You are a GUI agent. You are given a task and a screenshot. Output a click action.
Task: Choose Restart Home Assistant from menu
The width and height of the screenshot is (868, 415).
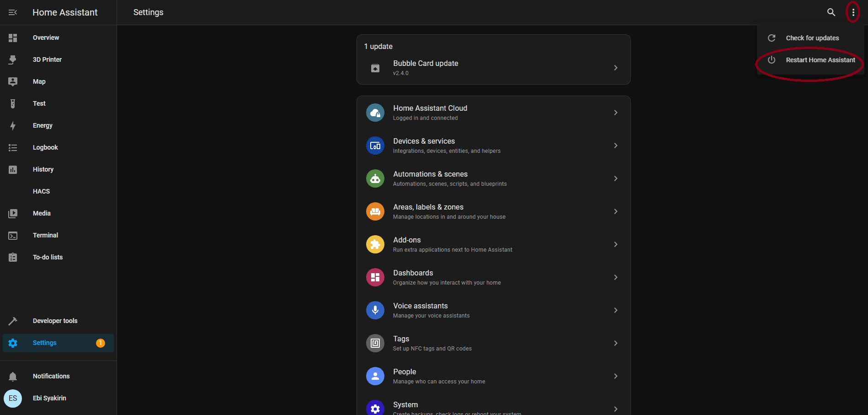820,60
